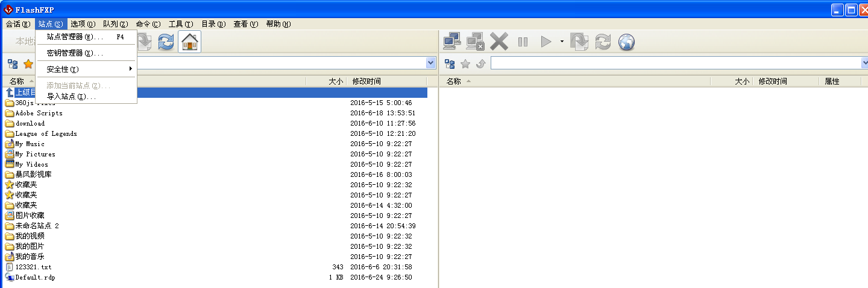This screenshot has width=868, height=288.
Task: Click the local Home folder icon
Action: 189,42
